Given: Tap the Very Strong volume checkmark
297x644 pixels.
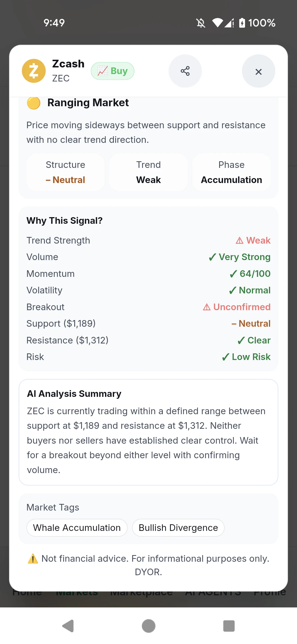Looking at the screenshot, I should (240, 257).
